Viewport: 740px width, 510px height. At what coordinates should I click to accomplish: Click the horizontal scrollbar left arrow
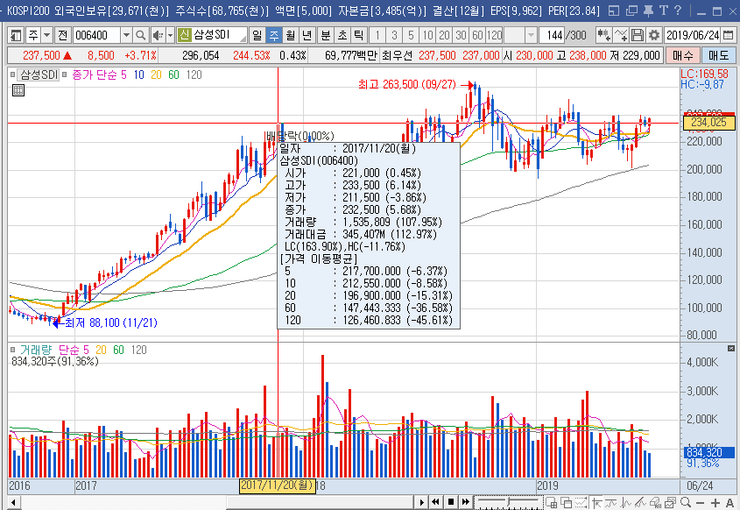[14, 502]
